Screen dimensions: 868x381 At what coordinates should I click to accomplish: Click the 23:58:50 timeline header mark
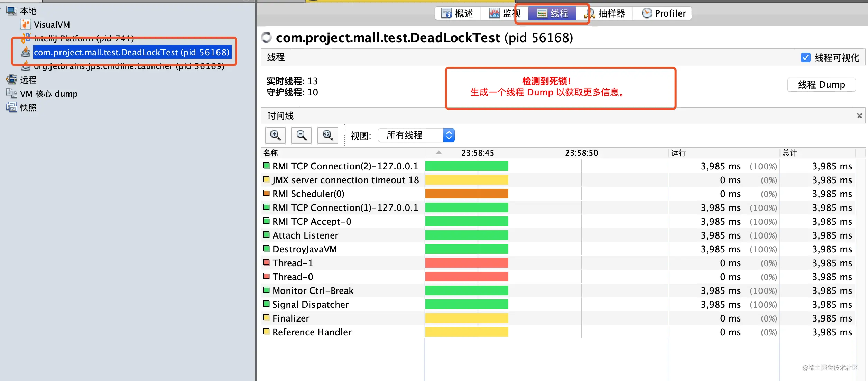(x=581, y=153)
